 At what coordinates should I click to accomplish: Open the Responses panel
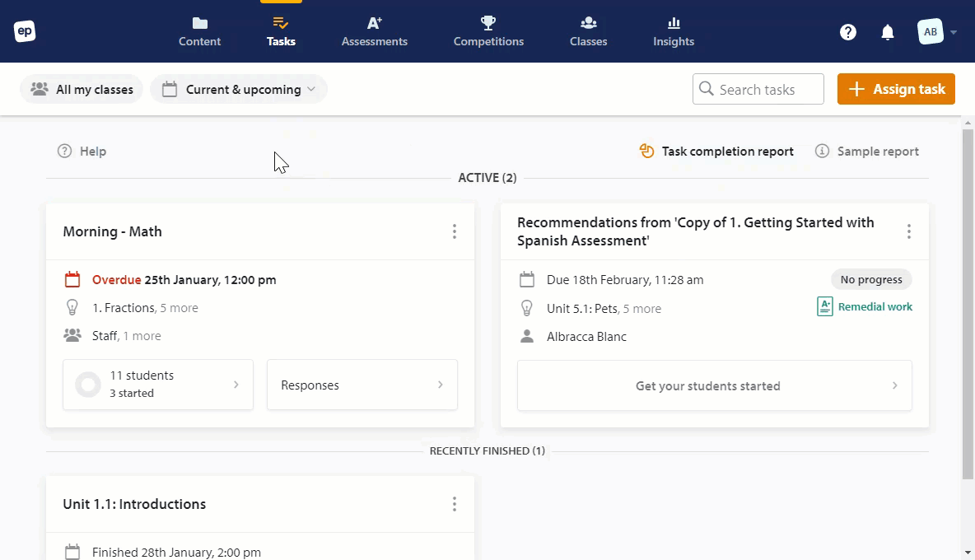pos(362,385)
